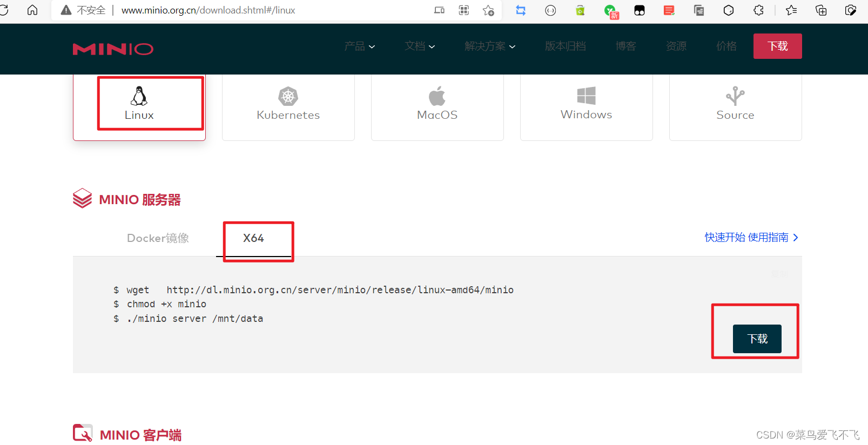This screenshot has width=868, height=445.
Task: Click the camera edit icon in browser toolbar
Action: [851, 10]
